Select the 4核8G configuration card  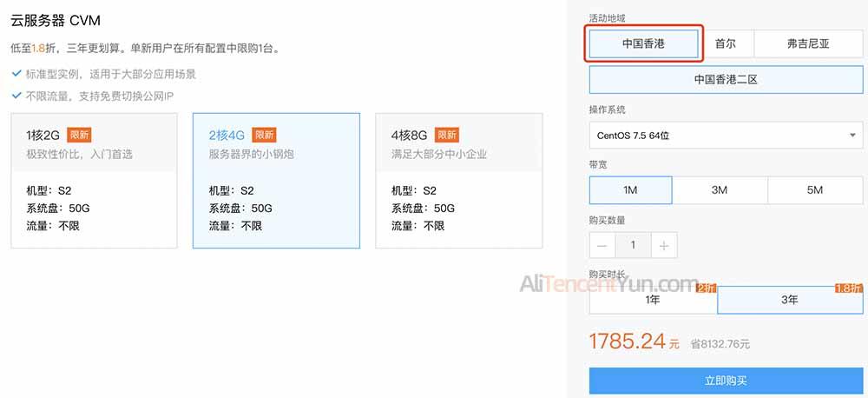tap(459, 181)
